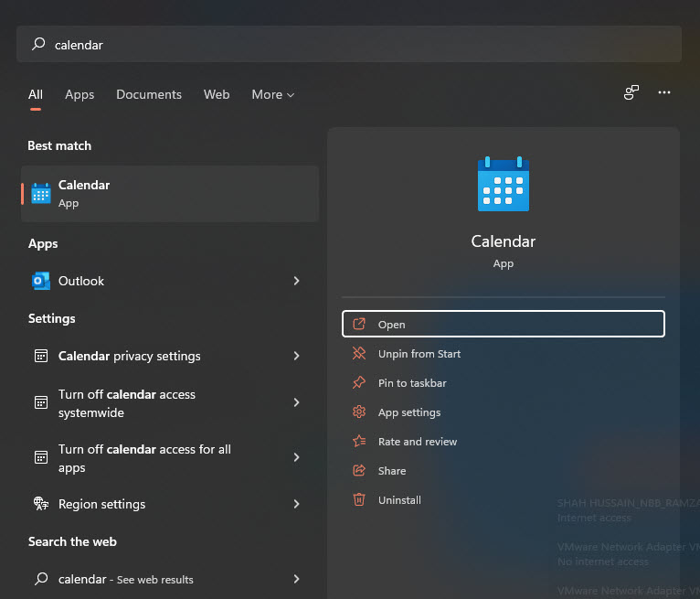The height and width of the screenshot is (599, 700).
Task: Switch to the Documents tab
Action: coord(149,95)
